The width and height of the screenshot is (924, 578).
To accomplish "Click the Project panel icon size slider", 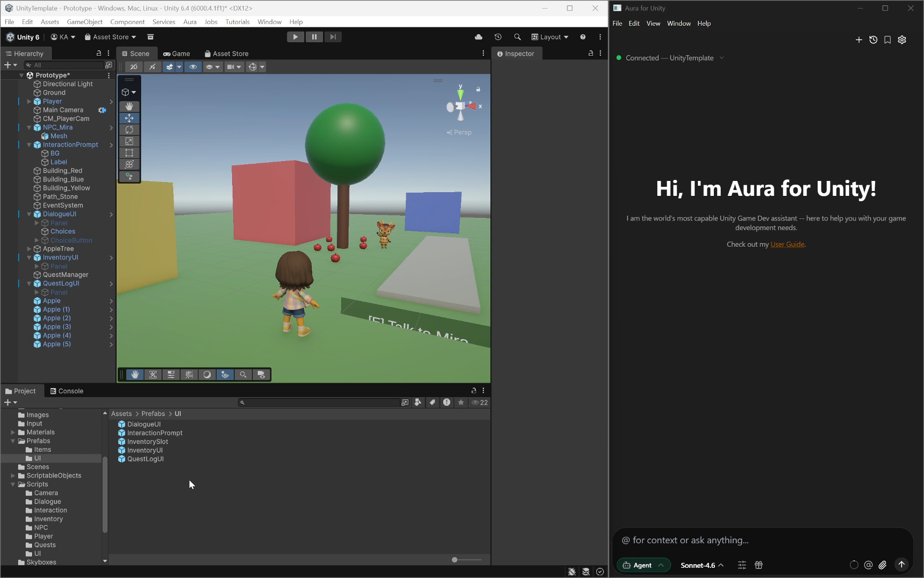I will point(466,560).
